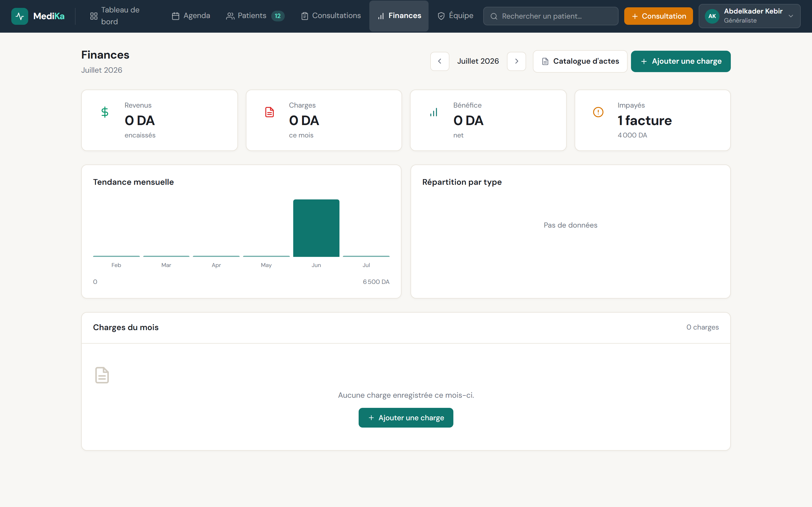Click the orange Impayés alert icon
812x507 pixels.
click(x=598, y=112)
